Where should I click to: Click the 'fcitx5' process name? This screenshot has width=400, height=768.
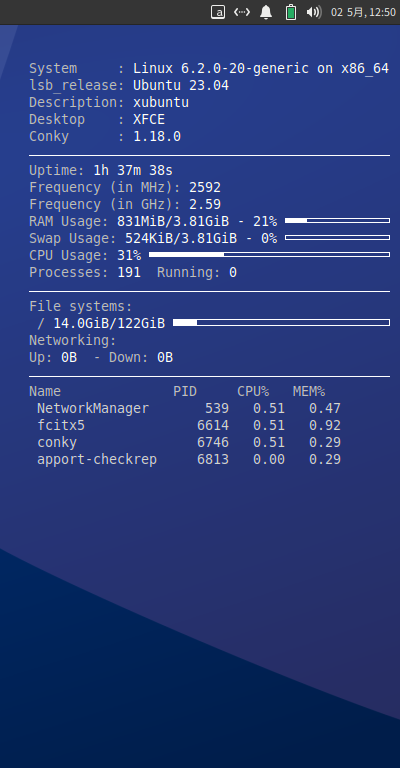coord(61,426)
